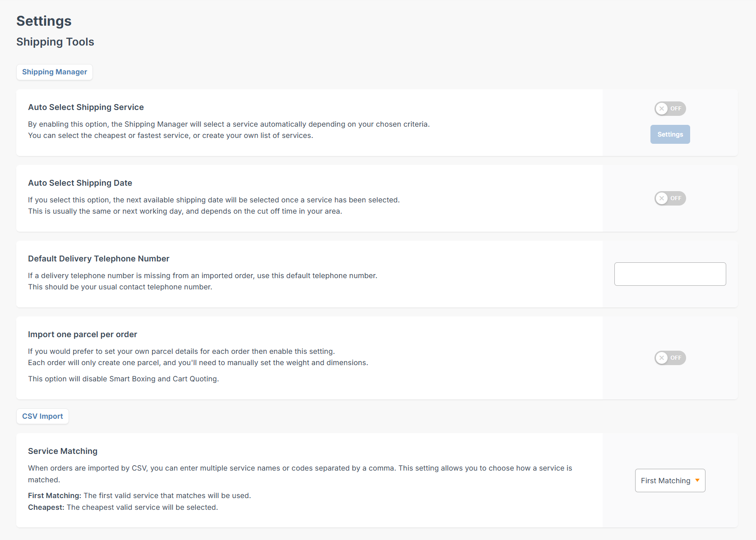Click the Service Matching heading
Screen dimensions: 756x540
click(x=63, y=451)
